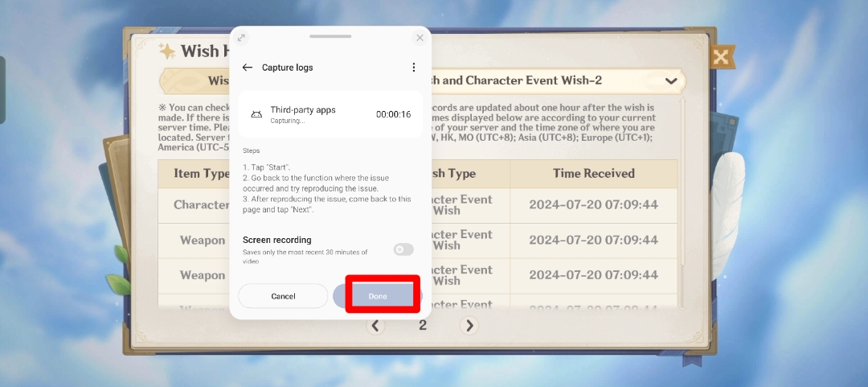Viewport: 868px width, 387px height.
Task: Click the Third-party apps row
Action: click(x=330, y=114)
